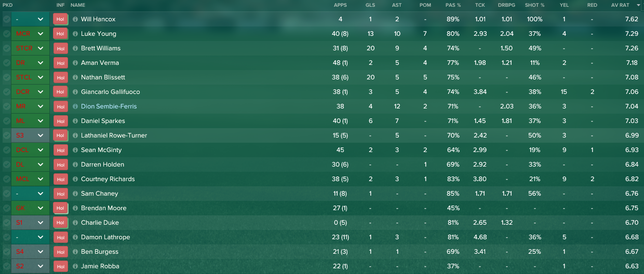
Task: Click the info icon beside Will Hancox
Action: [75, 19]
